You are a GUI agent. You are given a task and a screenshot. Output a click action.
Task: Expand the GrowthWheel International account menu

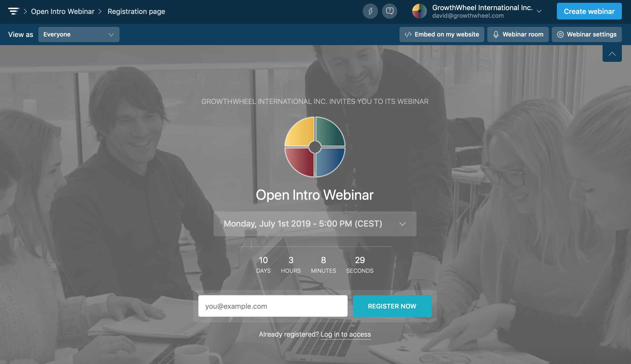click(x=539, y=11)
